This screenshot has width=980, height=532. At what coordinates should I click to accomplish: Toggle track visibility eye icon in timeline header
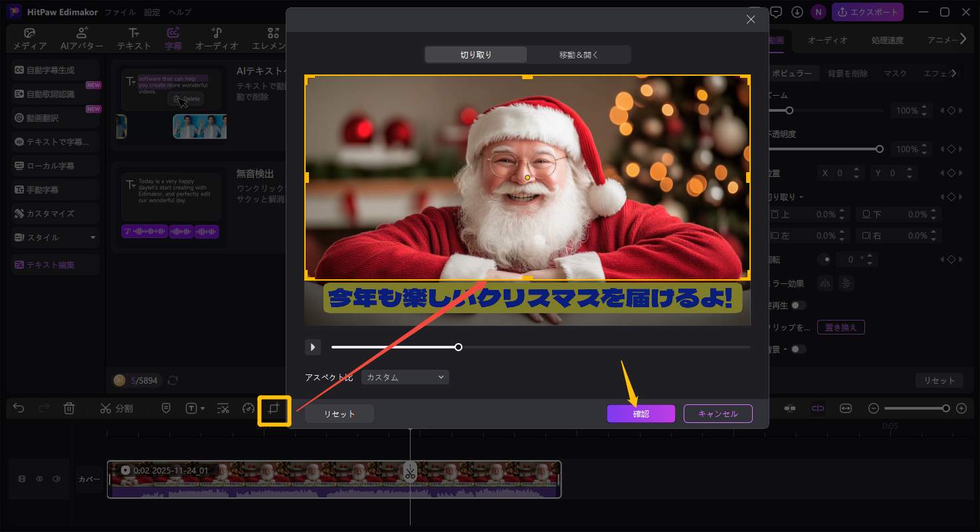pos(39,479)
